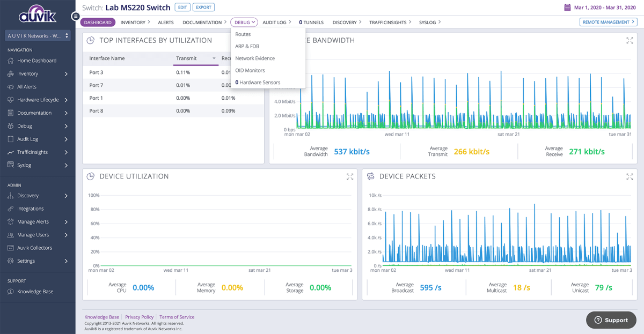
Task: Click the Port 8 interface row
Action: 173,111
